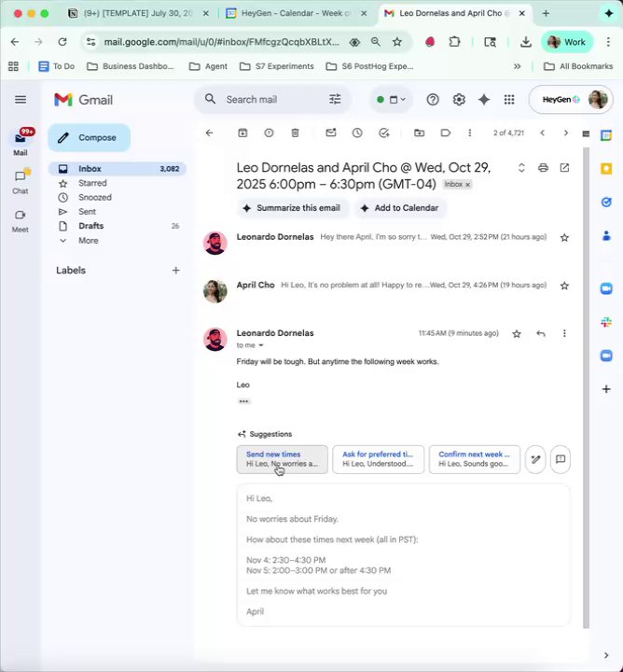Open the Google apps grid
Viewport: 623px width, 672px height.
tap(509, 100)
